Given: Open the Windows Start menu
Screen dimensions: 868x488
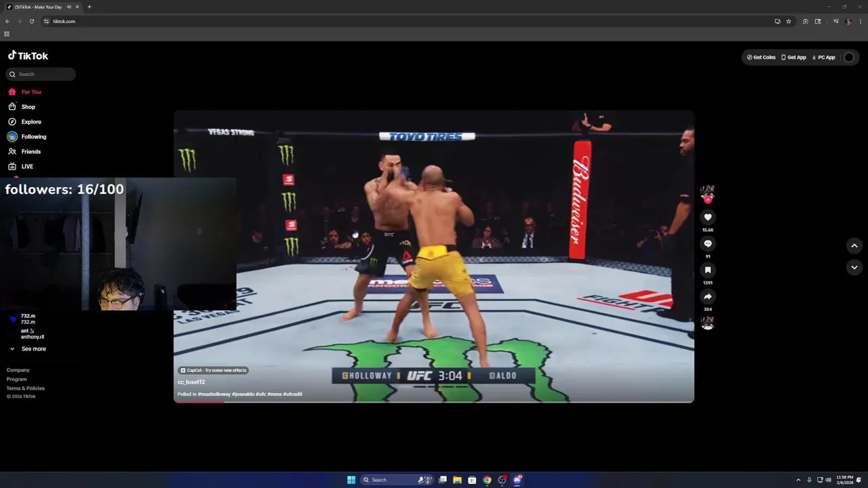Looking at the screenshot, I should coord(351,480).
